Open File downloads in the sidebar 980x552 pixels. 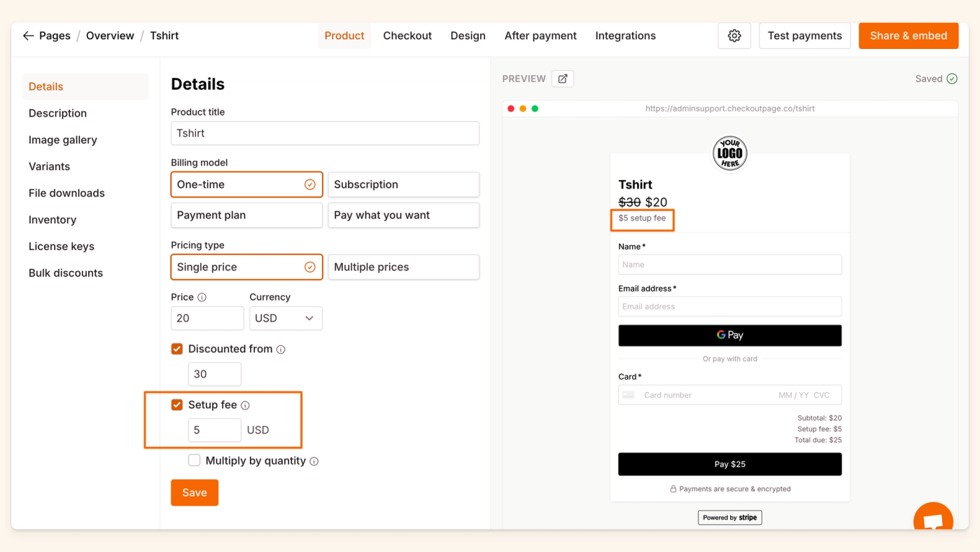click(66, 193)
